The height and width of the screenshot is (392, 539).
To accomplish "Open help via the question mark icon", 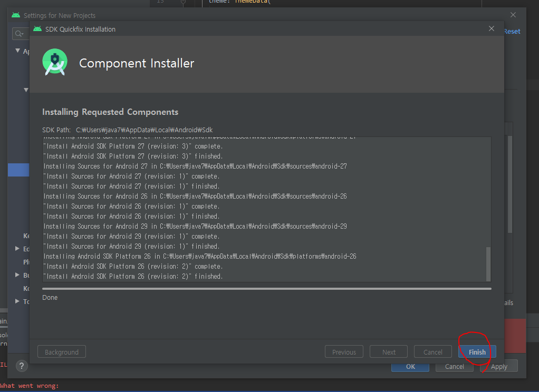I will (x=22, y=366).
